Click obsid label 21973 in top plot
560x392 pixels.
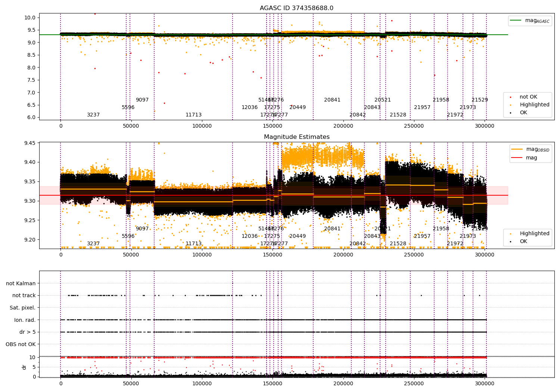(468, 108)
